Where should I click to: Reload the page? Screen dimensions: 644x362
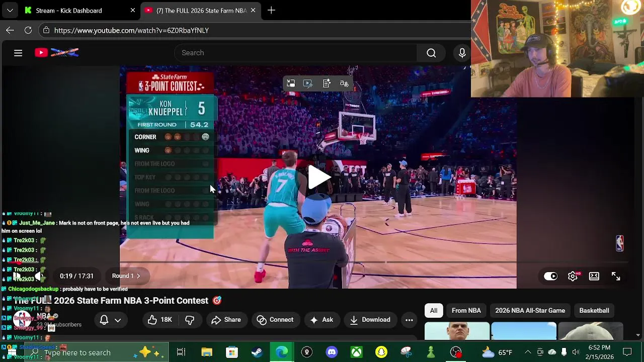[28, 30]
